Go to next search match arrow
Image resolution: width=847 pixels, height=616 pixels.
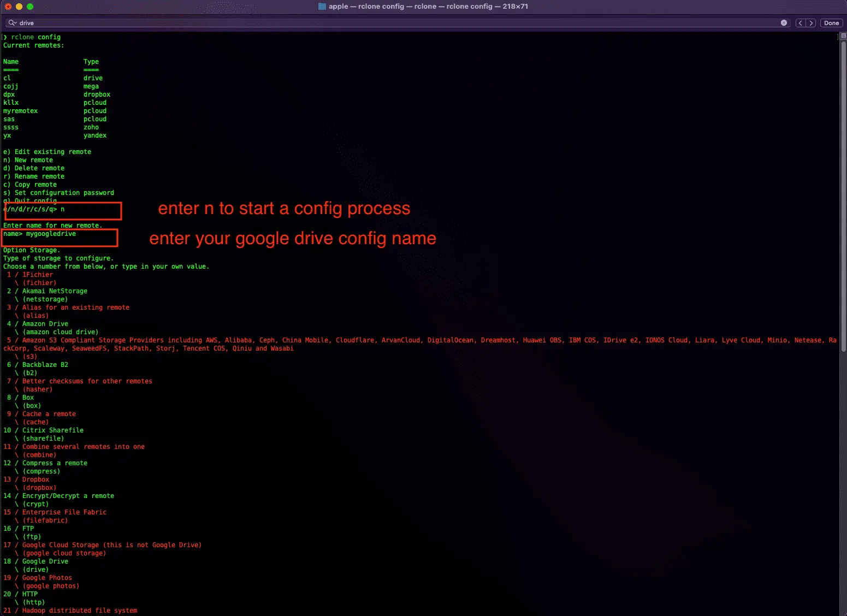point(811,23)
